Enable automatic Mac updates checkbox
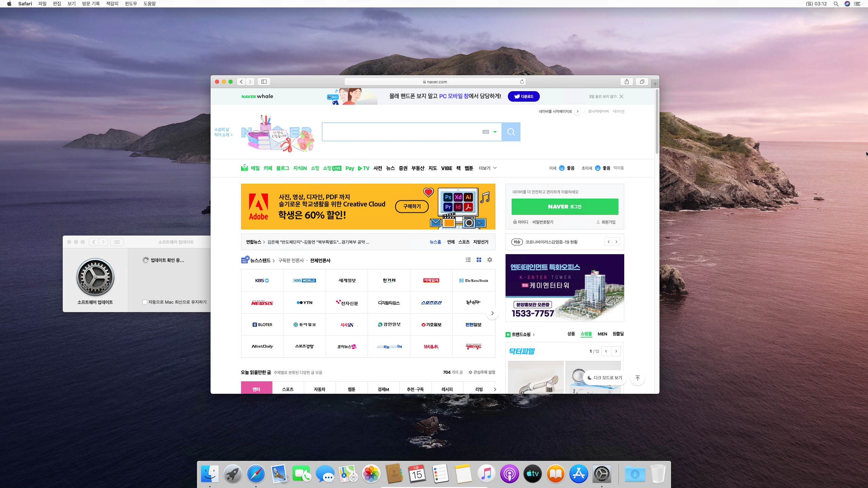 pyautogui.click(x=145, y=302)
